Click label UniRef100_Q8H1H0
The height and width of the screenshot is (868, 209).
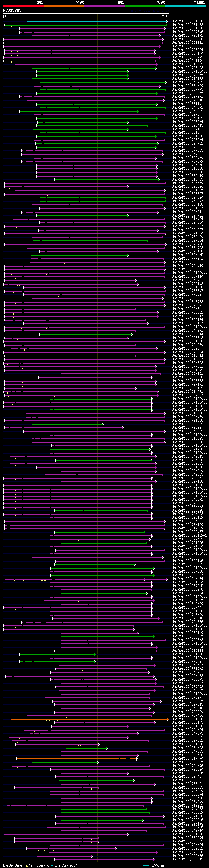pos(187,54)
